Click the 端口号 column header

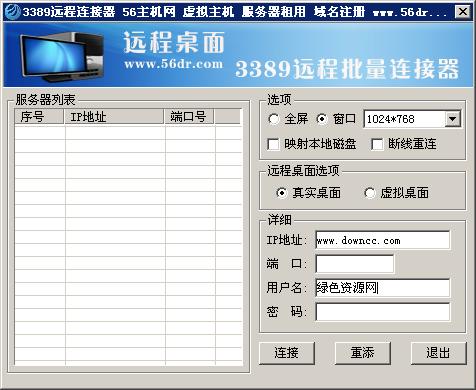click(190, 117)
